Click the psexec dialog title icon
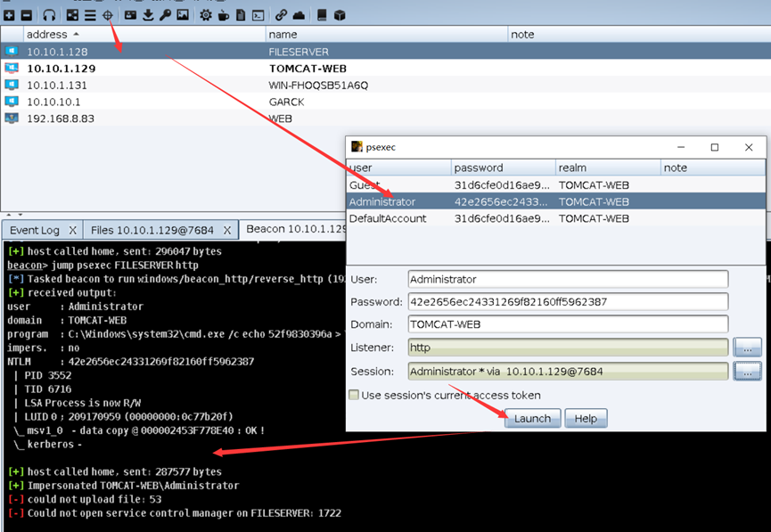Screen dimensions: 771x532 [x=357, y=146]
